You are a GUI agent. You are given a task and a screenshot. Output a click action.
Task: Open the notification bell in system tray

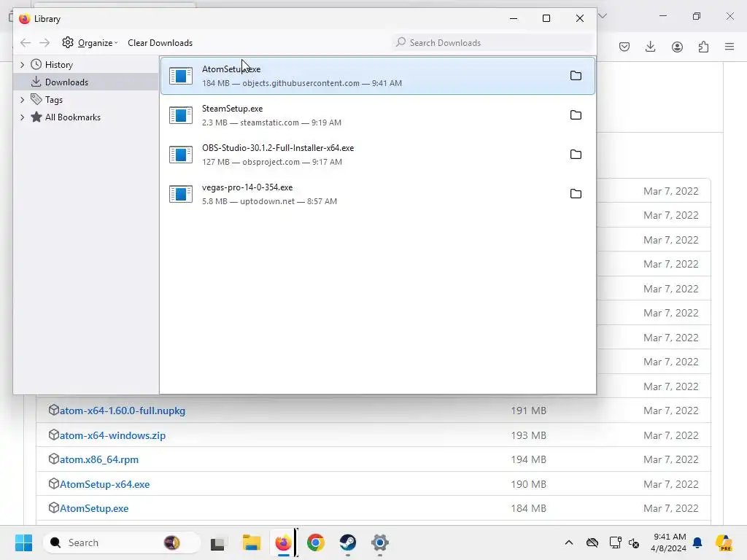pyautogui.click(x=697, y=542)
